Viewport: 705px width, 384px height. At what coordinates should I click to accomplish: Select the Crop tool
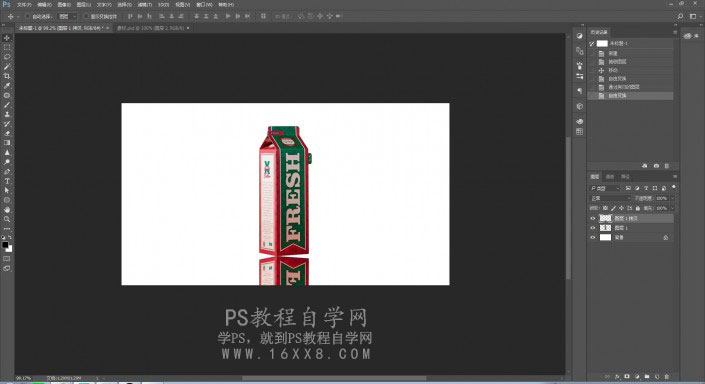(7, 76)
